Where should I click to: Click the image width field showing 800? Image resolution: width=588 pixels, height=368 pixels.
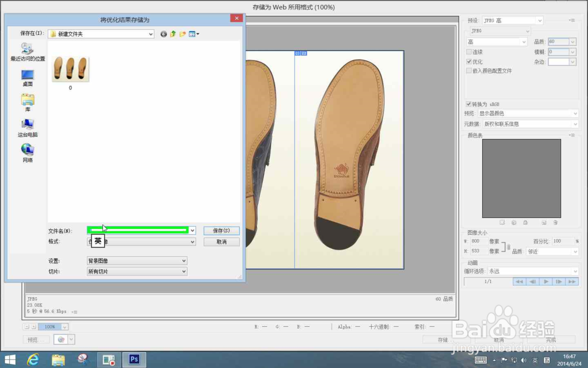tap(479, 241)
